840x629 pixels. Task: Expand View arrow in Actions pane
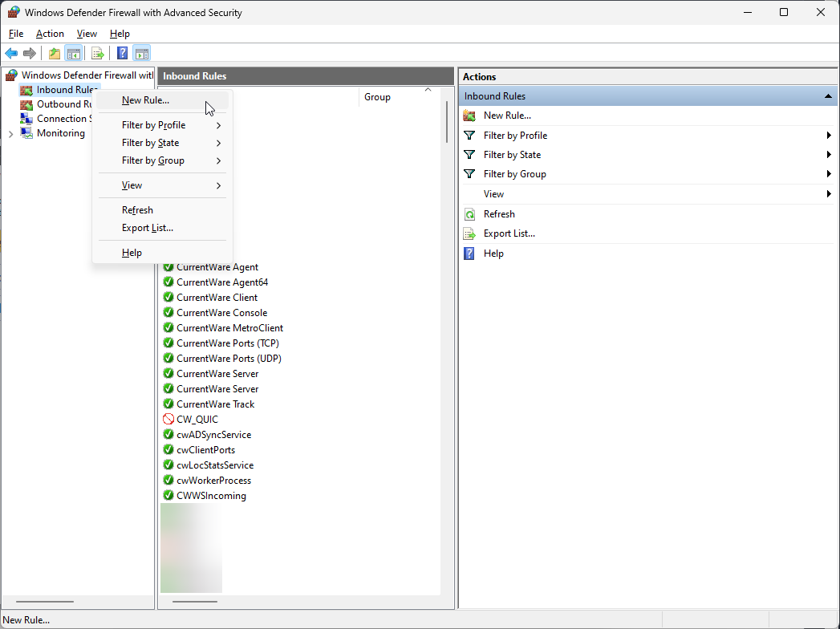(829, 194)
